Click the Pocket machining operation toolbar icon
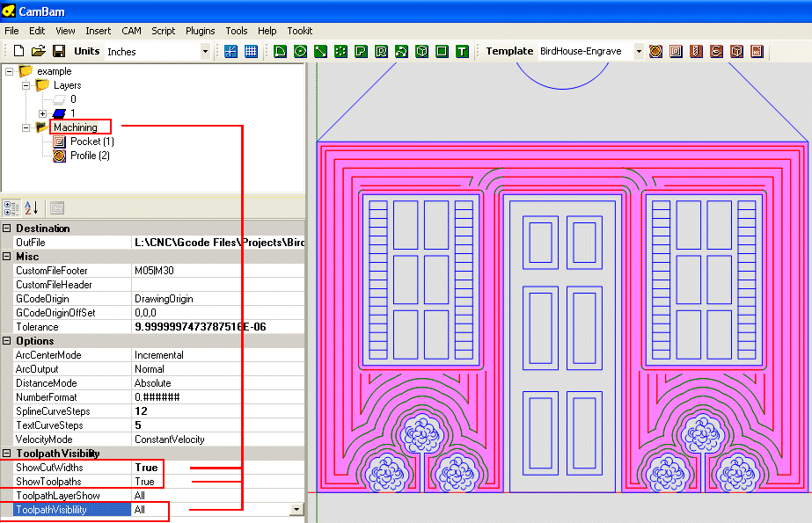 click(676, 51)
